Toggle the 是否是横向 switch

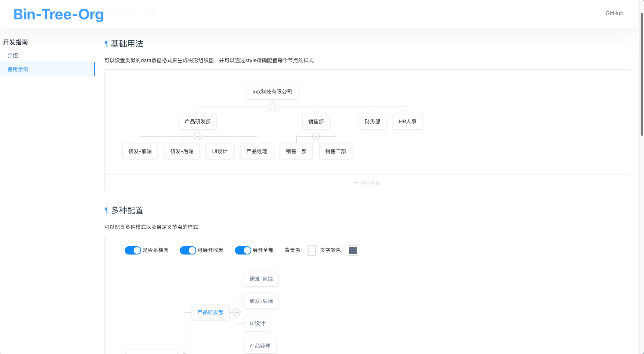click(x=133, y=250)
